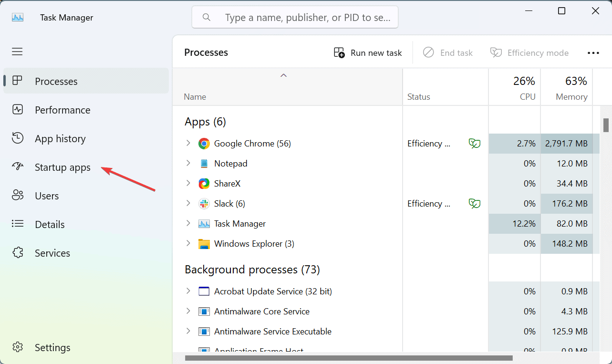Click the App history icon

coord(18,138)
